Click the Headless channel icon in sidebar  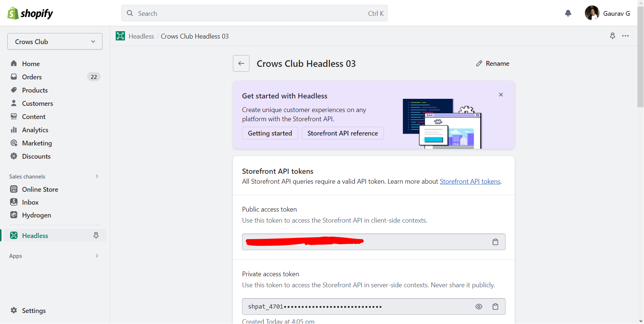tap(14, 235)
